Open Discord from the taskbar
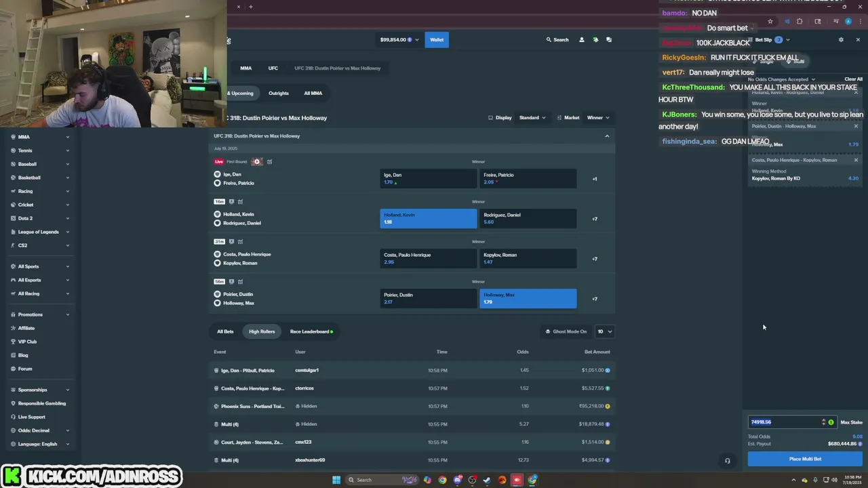 pos(457,480)
